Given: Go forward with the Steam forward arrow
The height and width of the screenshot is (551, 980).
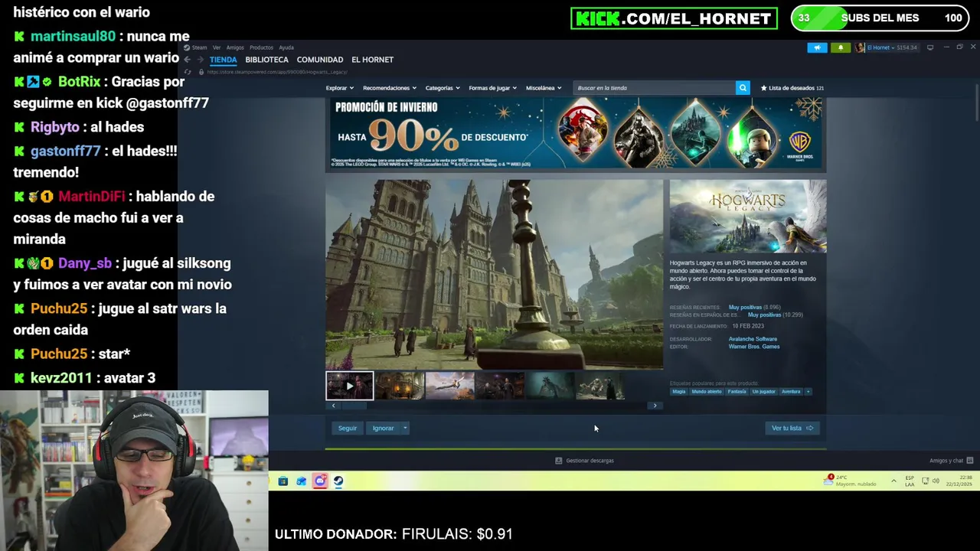Looking at the screenshot, I should tap(200, 60).
